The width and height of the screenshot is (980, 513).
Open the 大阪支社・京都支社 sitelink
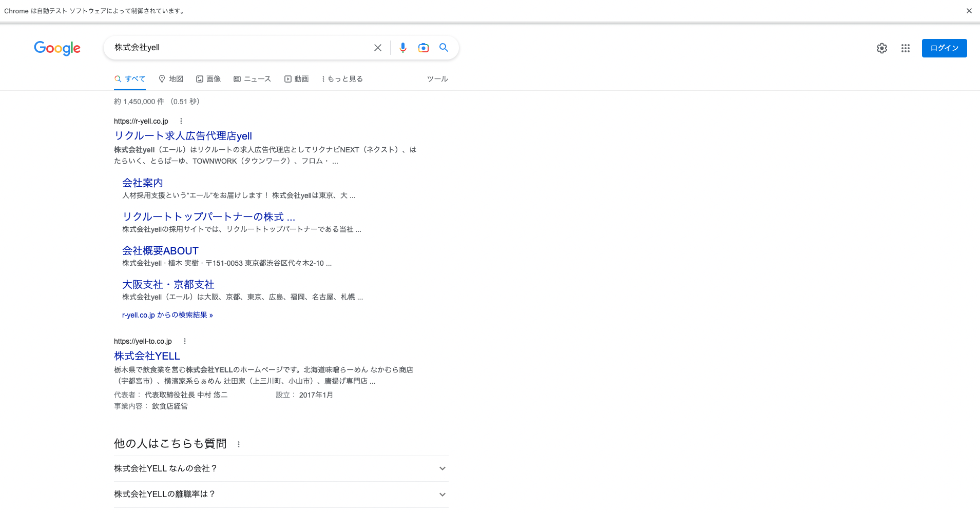[168, 285]
